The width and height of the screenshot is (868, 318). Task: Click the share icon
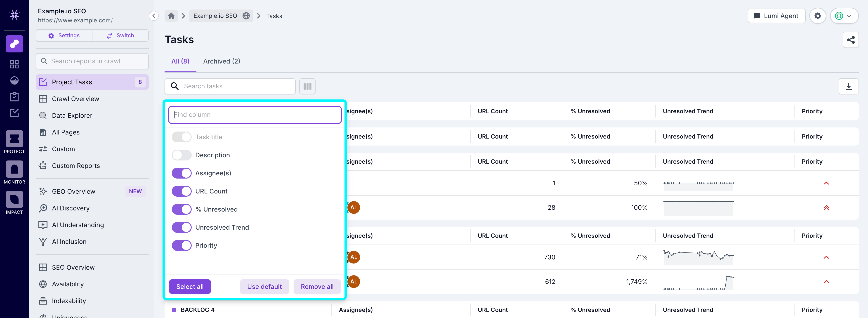(851, 39)
